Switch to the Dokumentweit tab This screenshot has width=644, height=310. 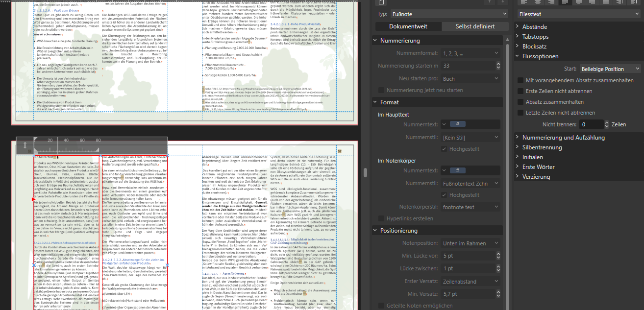408,26
